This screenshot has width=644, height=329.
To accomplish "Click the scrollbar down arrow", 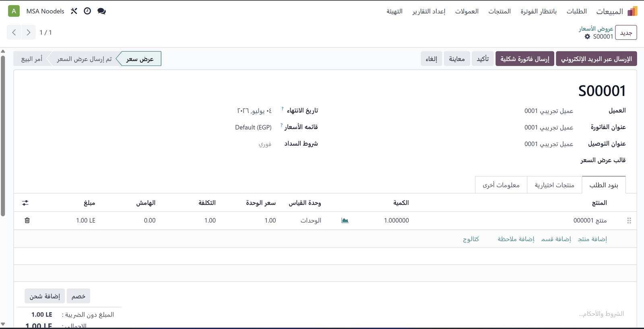I will tap(3, 324).
